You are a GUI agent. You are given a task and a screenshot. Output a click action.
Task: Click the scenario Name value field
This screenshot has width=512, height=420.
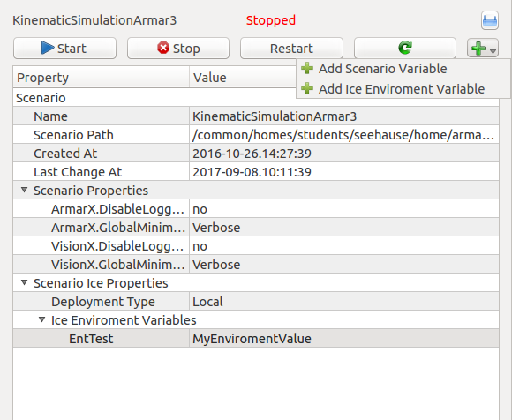[x=344, y=116]
